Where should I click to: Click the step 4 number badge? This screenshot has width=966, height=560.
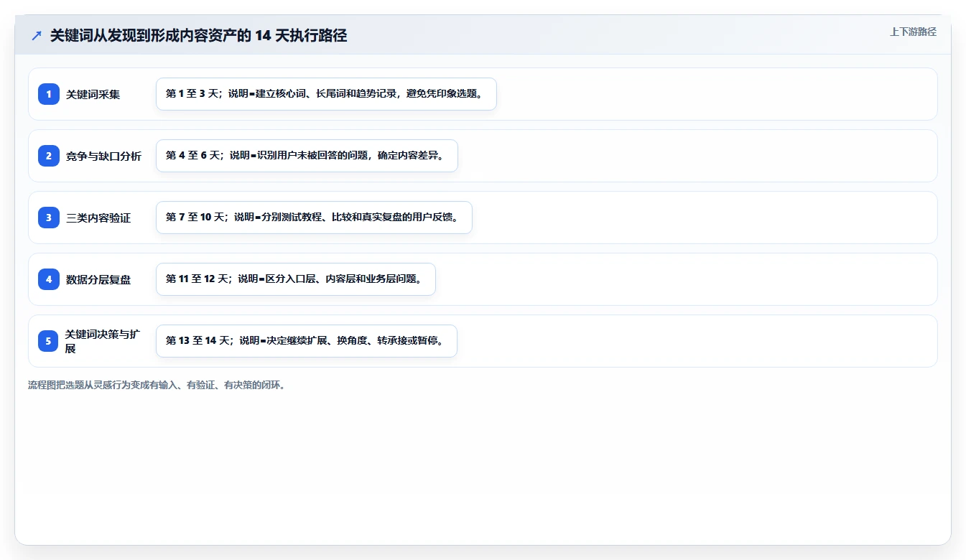pyautogui.click(x=49, y=279)
